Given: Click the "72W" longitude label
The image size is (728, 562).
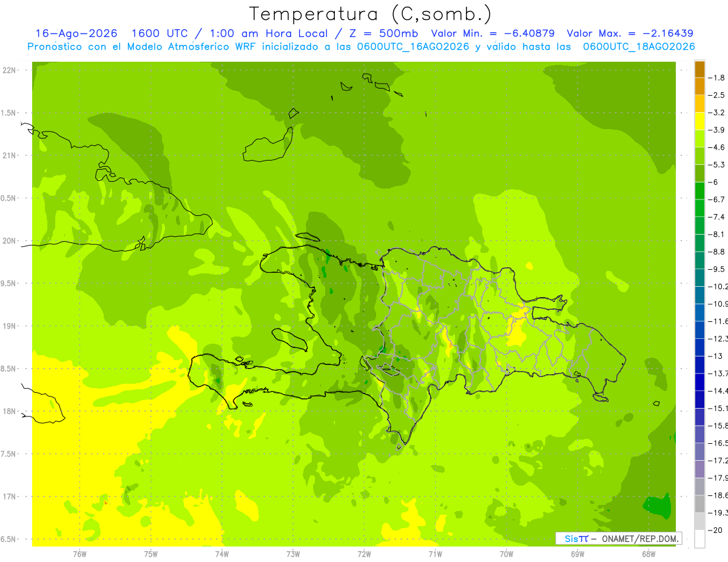Looking at the screenshot, I should tap(364, 555).
